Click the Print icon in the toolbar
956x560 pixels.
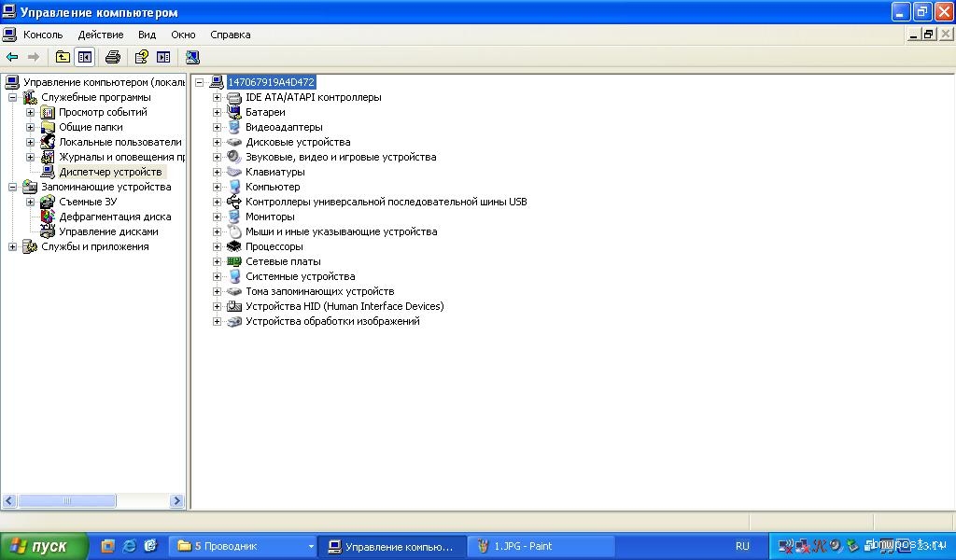point(113,57)
